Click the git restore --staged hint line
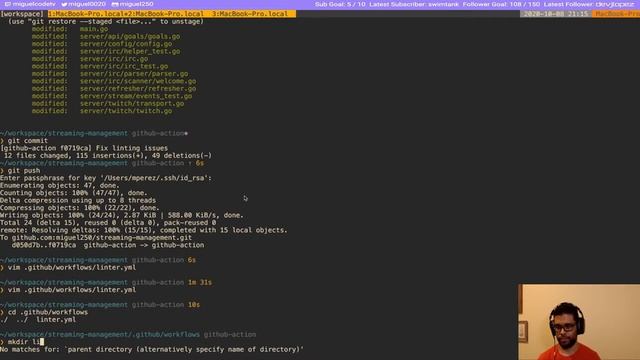The height and width of the screenshot is (360, 640). pos(106,22)
